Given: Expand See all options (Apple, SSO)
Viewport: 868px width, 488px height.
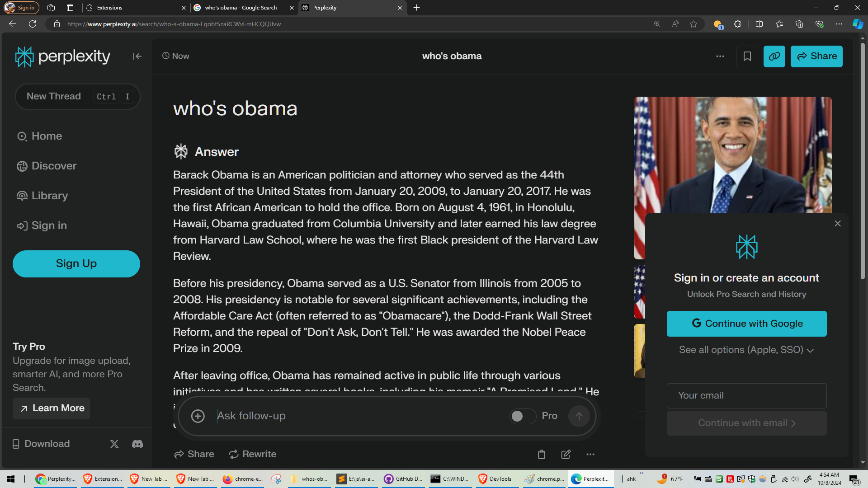Looking at the screenshot, I should (x=746, y=350).
